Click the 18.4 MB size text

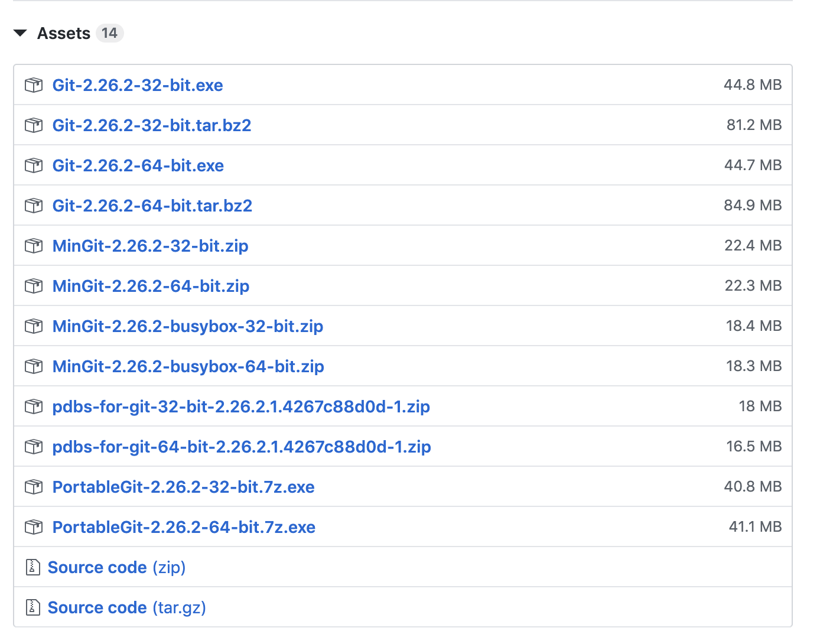754,326
